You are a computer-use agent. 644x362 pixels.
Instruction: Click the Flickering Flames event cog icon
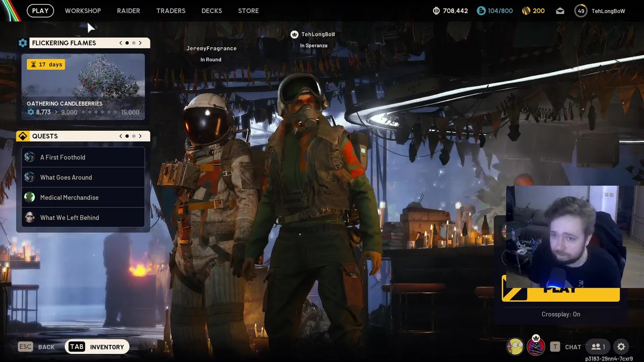click(23, 43)
